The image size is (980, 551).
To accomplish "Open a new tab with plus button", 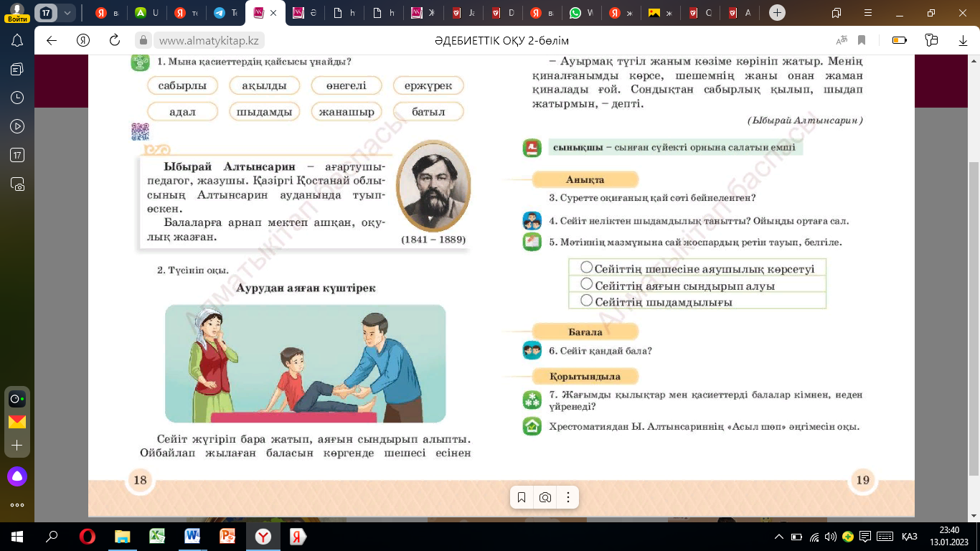I will [x=777, y=13].
